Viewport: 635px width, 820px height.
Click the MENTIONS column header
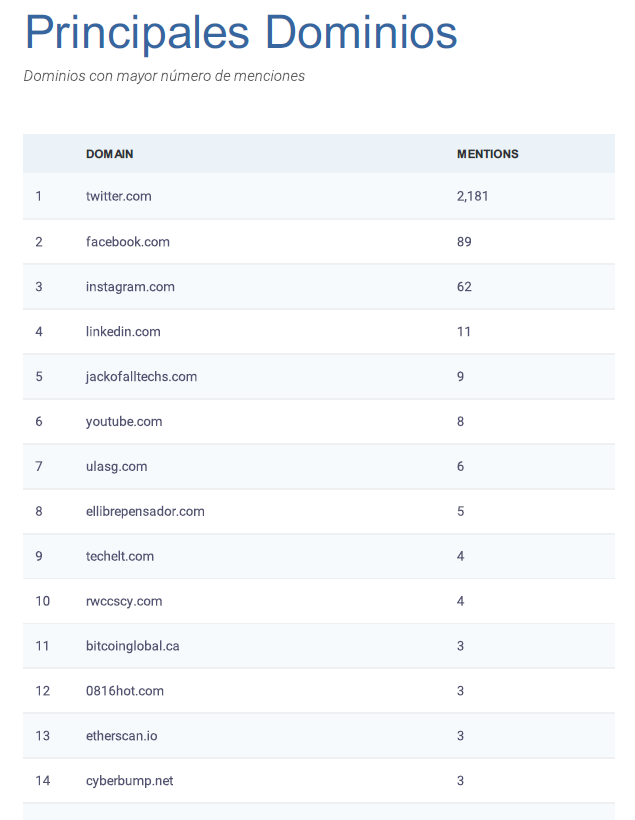click(487, 154)
